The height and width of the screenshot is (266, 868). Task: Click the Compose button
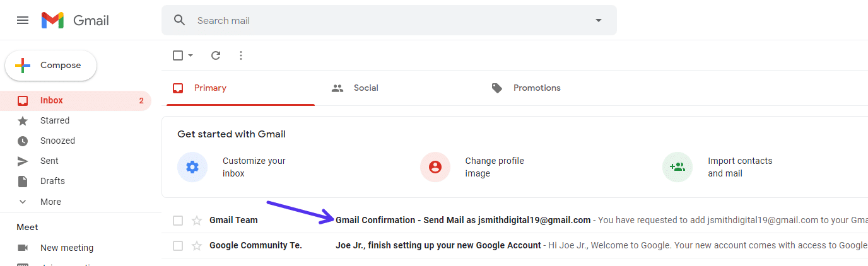tap(51, 66)
